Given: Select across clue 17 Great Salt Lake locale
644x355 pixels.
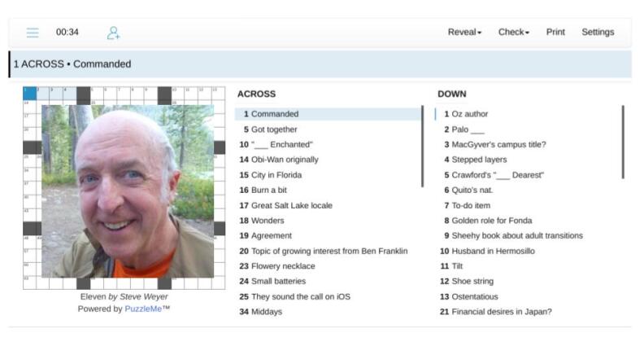Looking at the screenshot, I should 291,205.
